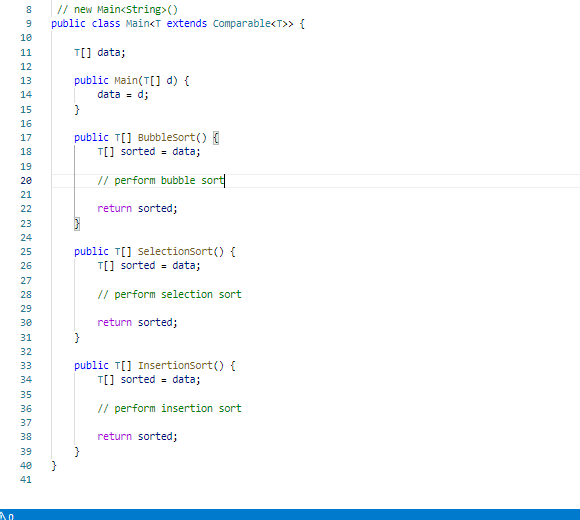Screen dimensions: 580x520
Task: Click the 'public' keyword on line 13
Action: point(91,81)
